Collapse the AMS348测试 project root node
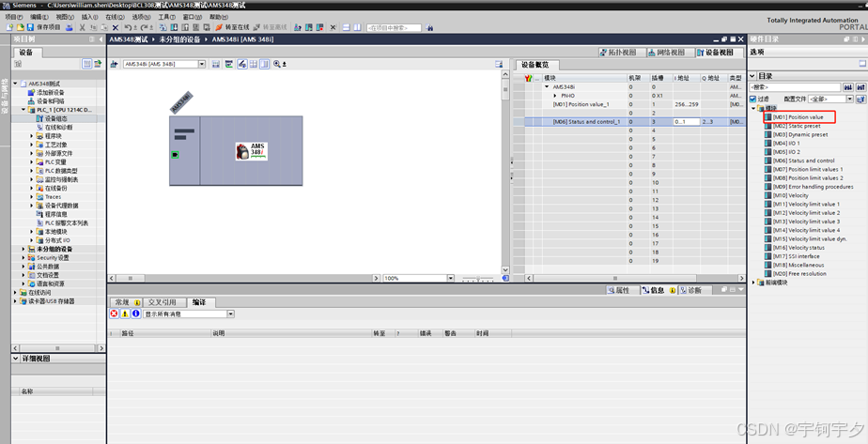The height and width of the screenshot is (444, 868). coord(15,84)
